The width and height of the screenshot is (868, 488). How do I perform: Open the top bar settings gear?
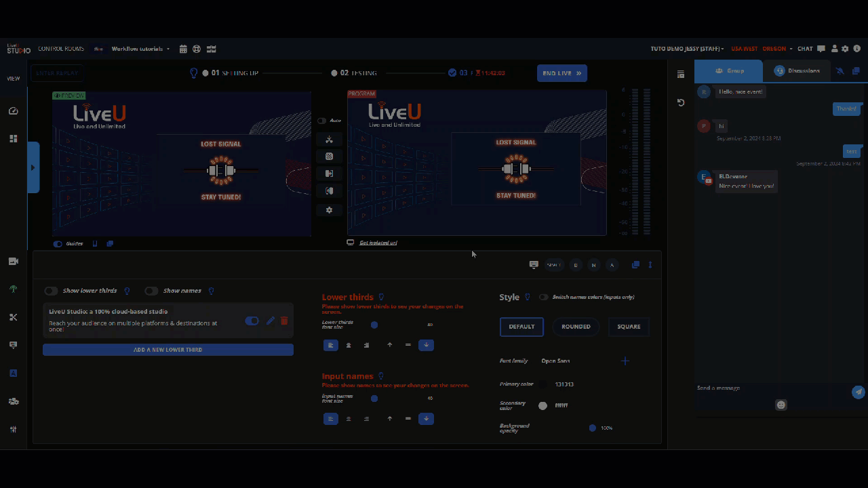tap(845, 49)
